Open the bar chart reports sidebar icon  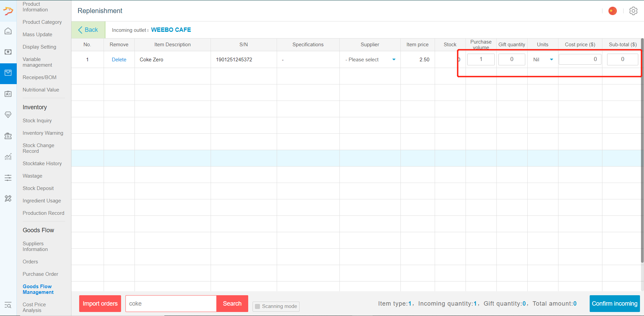click(x=8, y=156)
